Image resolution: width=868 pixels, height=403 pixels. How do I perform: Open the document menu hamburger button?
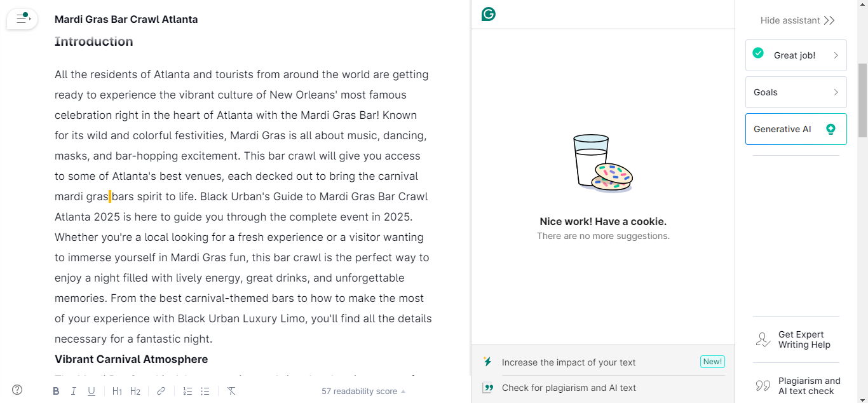point(22,19)
